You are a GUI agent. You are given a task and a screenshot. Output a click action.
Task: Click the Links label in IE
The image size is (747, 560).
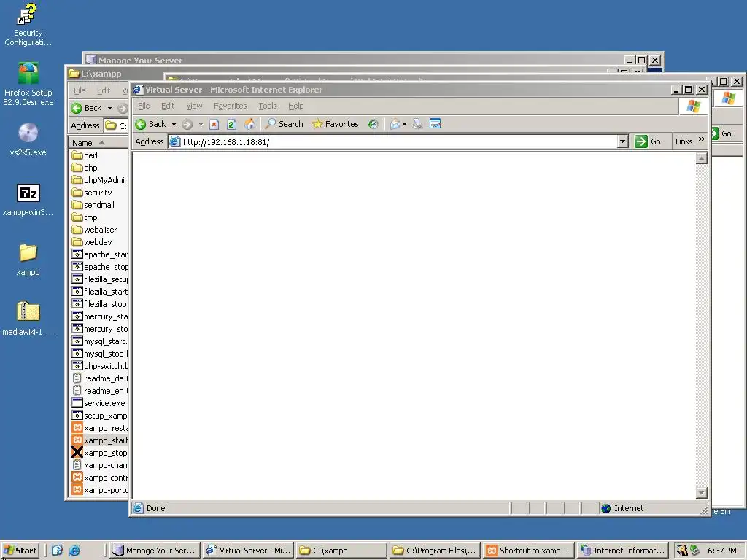tap(684, 142)
